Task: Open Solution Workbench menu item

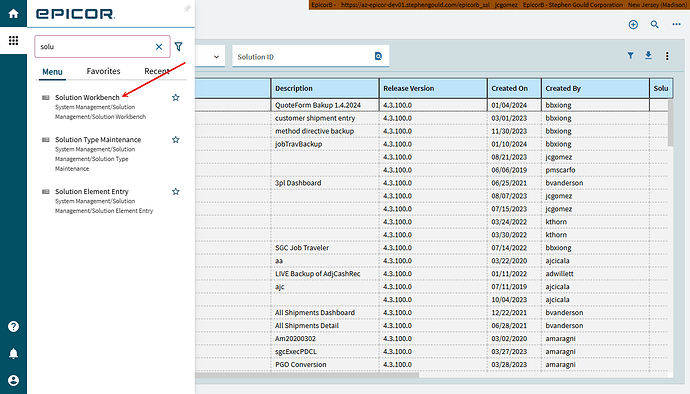Action: (87, 97)
